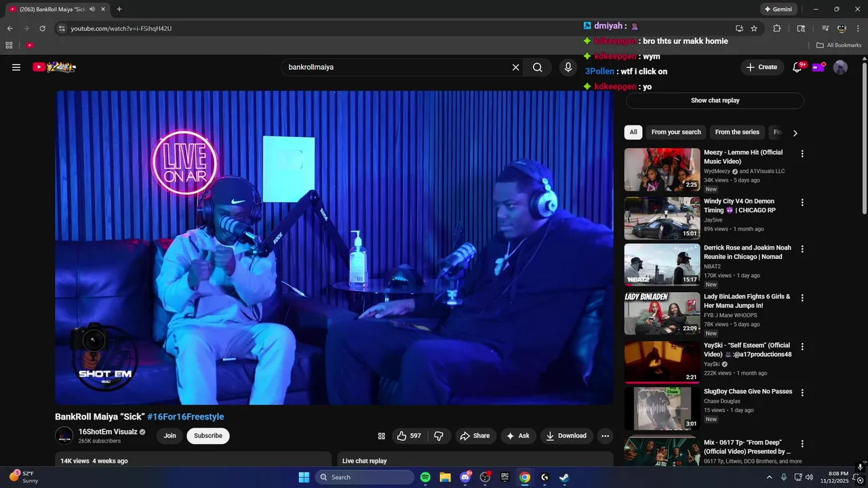The height and width of the screenshot is (488, 868).
Task: Open options menu for Derrick Rose video
Action: tap(802, 249)
